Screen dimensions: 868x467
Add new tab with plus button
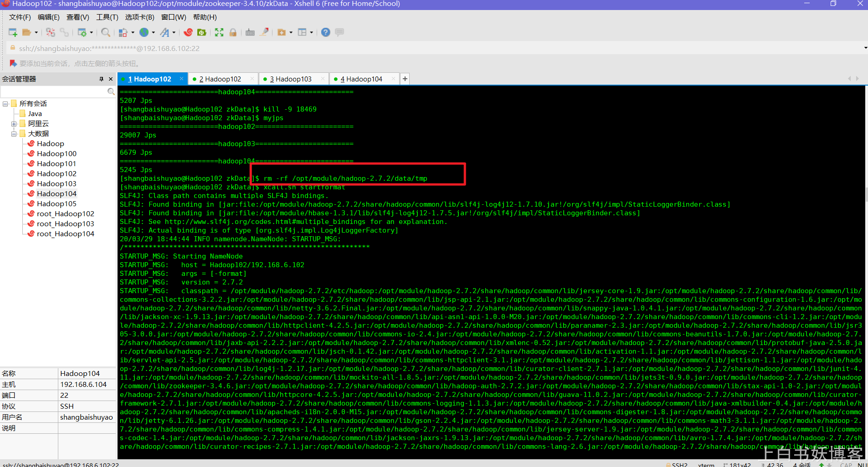click(x=405, y=79)
